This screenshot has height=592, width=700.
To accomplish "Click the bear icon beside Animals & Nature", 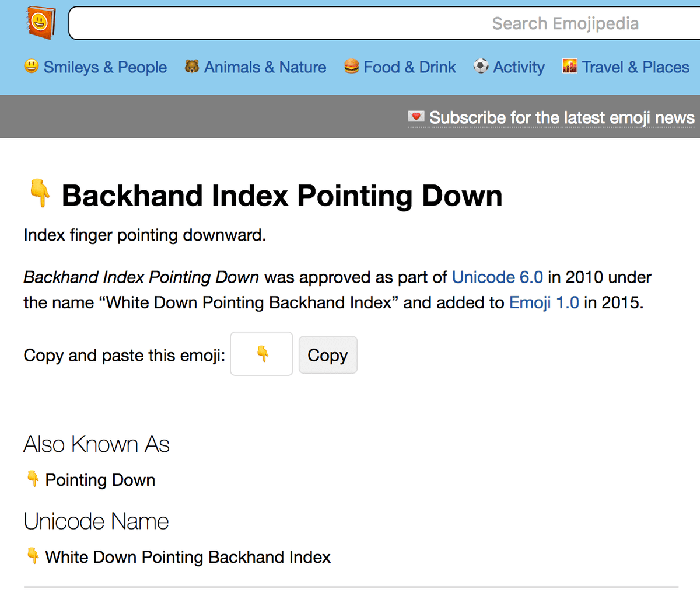I will [x=192, y=67].
